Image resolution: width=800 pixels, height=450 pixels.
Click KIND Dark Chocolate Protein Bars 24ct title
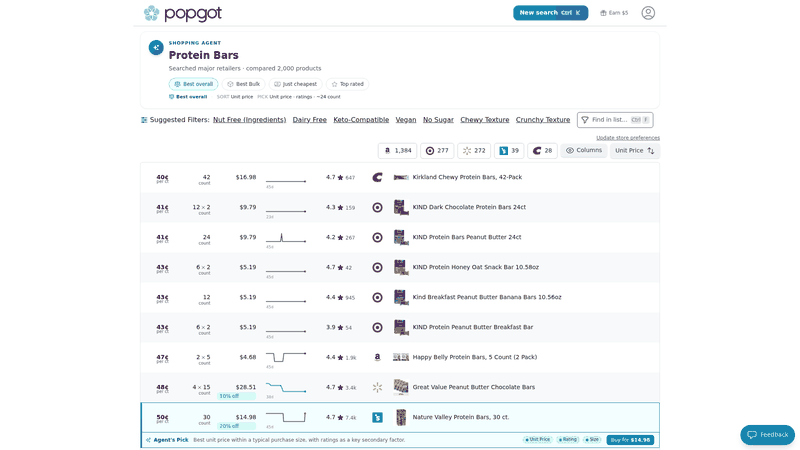pyautogui.click(x=469, y=208)
